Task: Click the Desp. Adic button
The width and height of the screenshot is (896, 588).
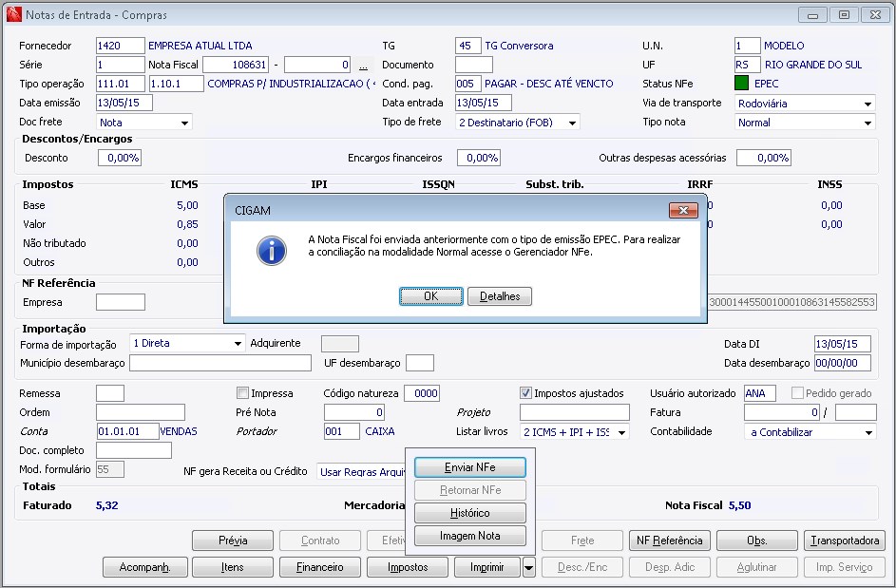Action: pos(669,567)
